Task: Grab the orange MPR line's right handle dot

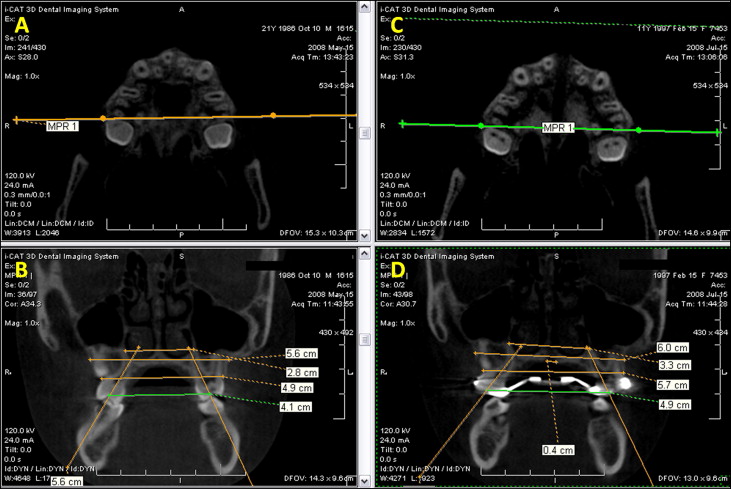Action: (x=273, y=116)
